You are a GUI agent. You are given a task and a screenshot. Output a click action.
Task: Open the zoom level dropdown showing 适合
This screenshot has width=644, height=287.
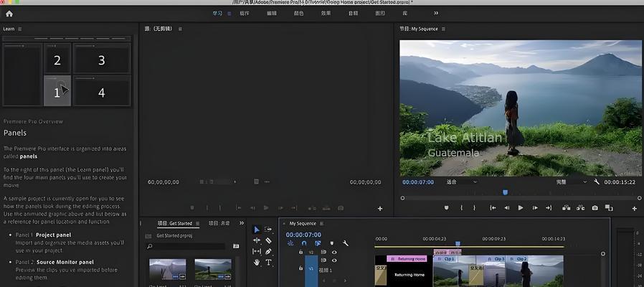(x=462, y=182)
